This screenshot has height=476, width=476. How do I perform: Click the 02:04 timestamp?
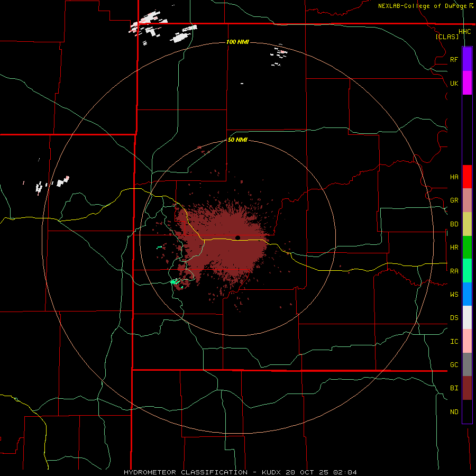tap(345, 472)
